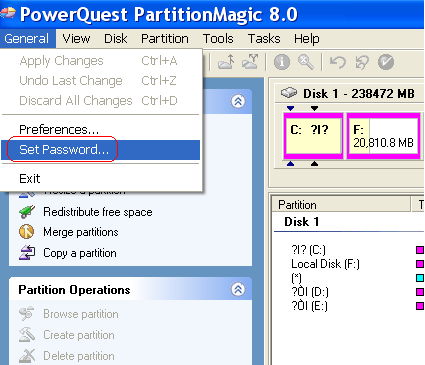Image resolution: width=425 pixels, height=365 pixels.
Task: Select the ?ÒI (E:) partition row
Action: click(x=309, y=306)
